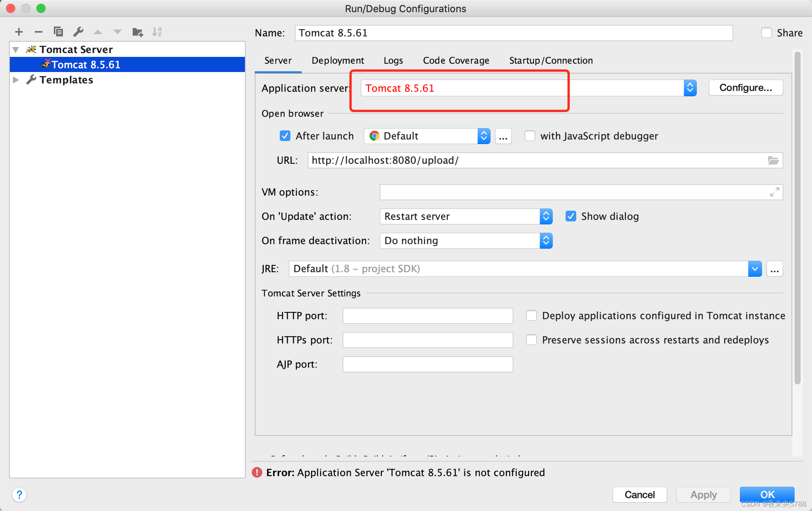Select Tomcat 8.5.61 in configuration tree
Image resolution: width=812 pixels, height=511 pixels.
(x=127, y=65)
